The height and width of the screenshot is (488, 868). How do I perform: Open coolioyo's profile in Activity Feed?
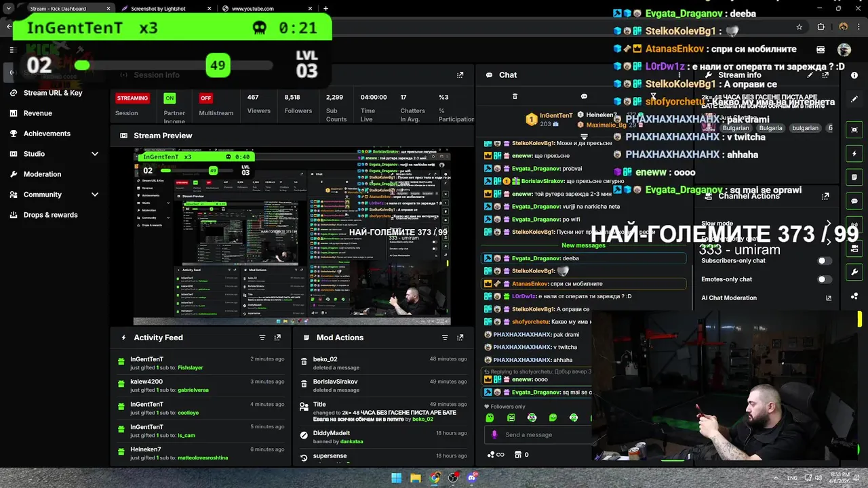click(x=189, y=413)
